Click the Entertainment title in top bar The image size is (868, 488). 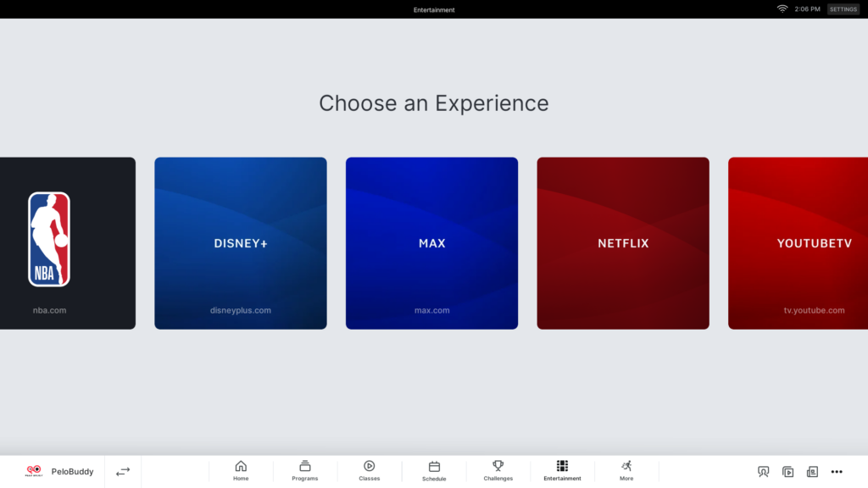pos(434,10)
